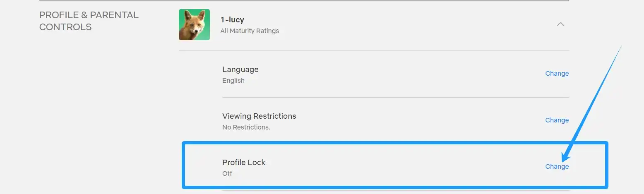This screenshot has height=194, width=644.
Task: Collapse the 1-lucy profile section chevron
Action: pyautogui.click(x=560, y=24)
